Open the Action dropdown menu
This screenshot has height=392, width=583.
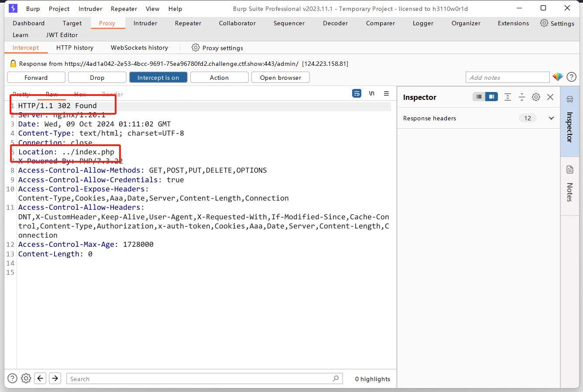click(x=219, y=78)
